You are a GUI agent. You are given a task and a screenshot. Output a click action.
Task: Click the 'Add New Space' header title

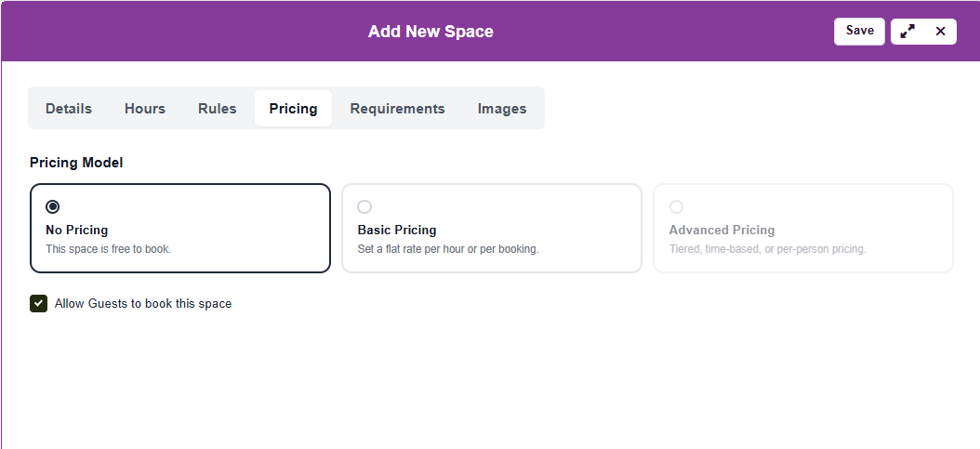tap(430, 32)
